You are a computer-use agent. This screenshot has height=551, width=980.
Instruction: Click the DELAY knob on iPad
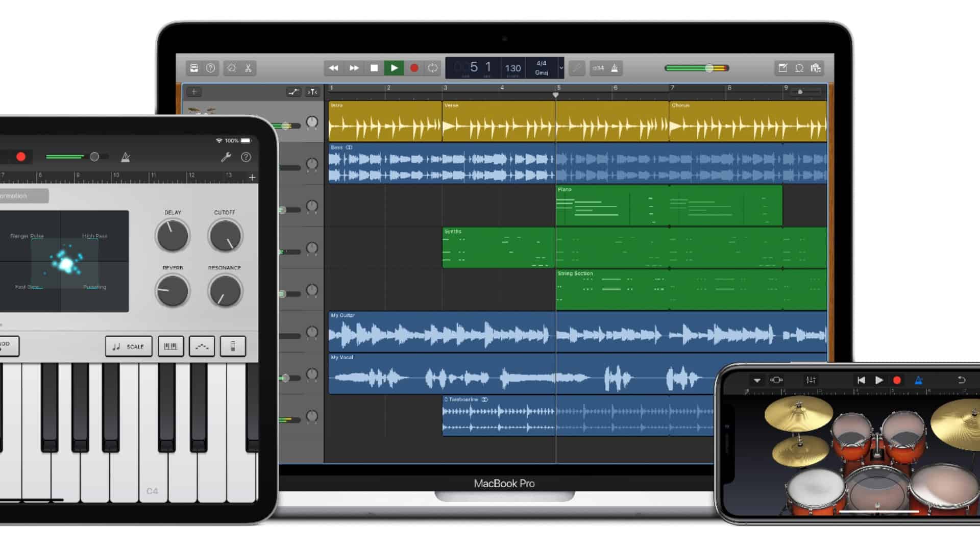(173, 236)
